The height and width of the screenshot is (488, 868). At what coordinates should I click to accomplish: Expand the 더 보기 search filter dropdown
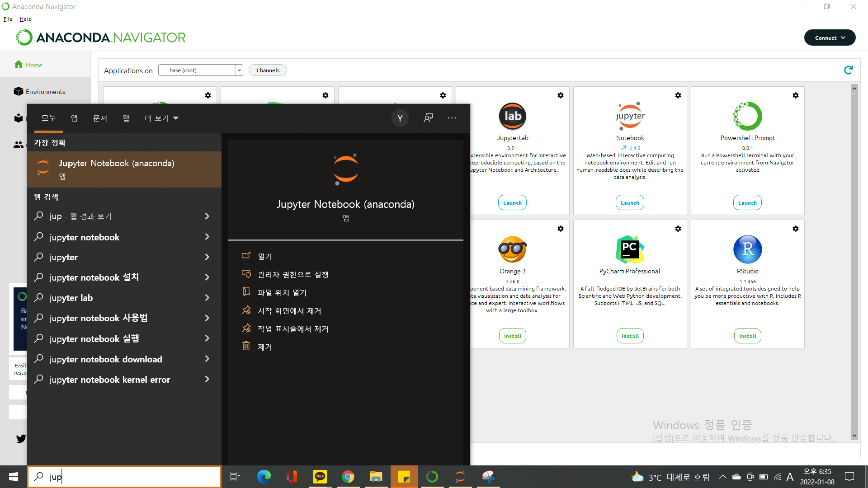tap(161, 118)
